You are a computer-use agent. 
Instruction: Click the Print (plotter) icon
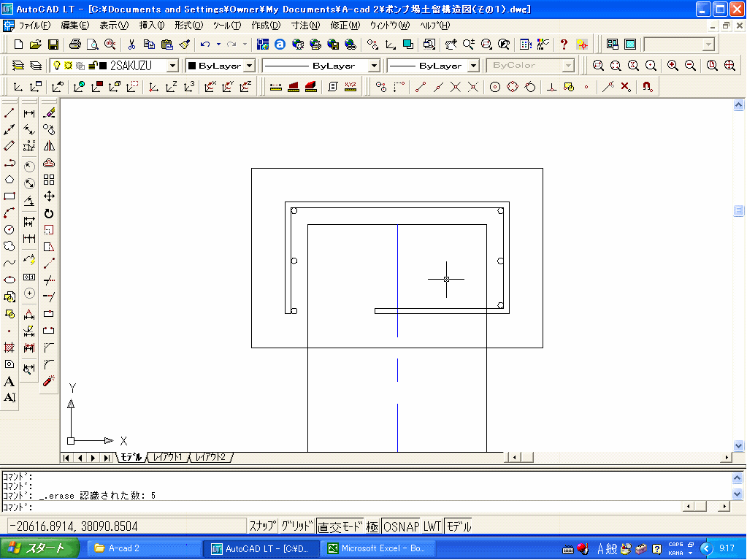pos(74,45)
